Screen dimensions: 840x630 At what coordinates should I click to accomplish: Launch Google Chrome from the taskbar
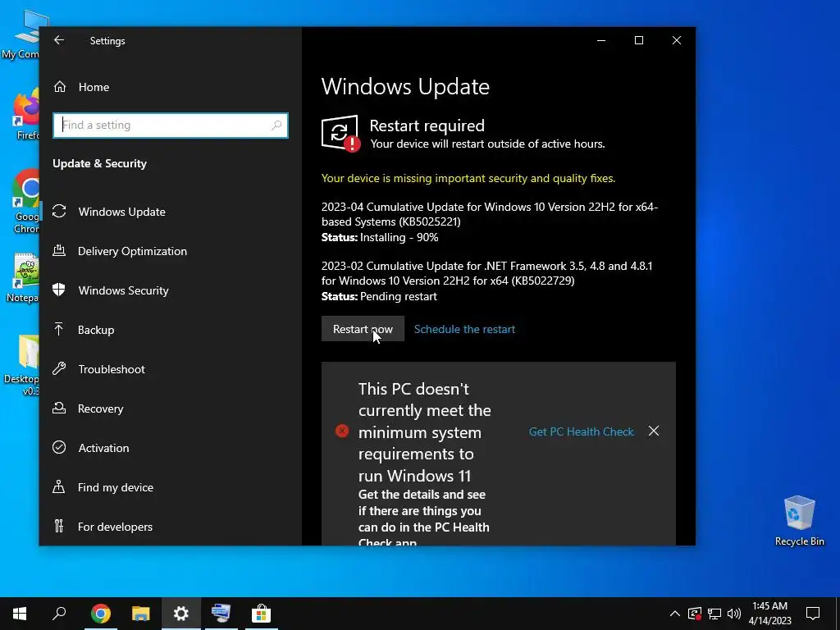click(101, 614)
